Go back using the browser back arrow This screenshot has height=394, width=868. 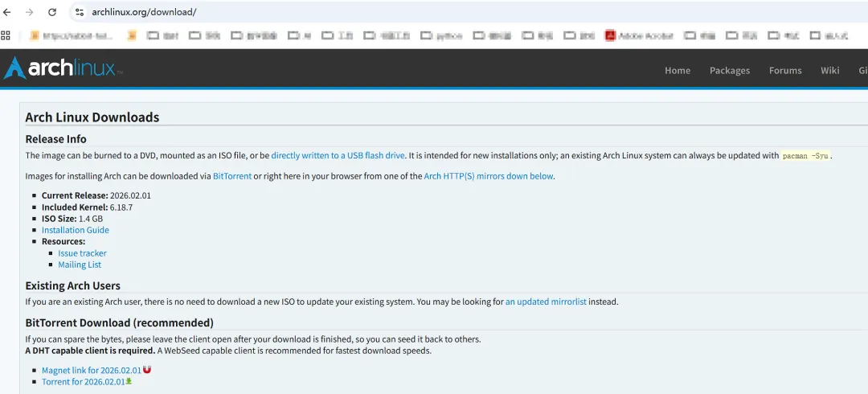[x=7, y=12]
